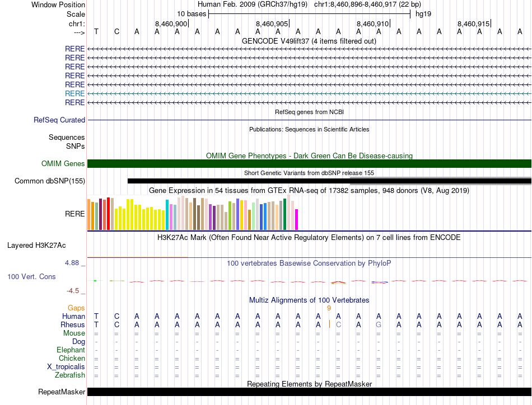Click the Common dbSNP(155) track label
This screenshot has height=405, width=532.
click(50, 181)
